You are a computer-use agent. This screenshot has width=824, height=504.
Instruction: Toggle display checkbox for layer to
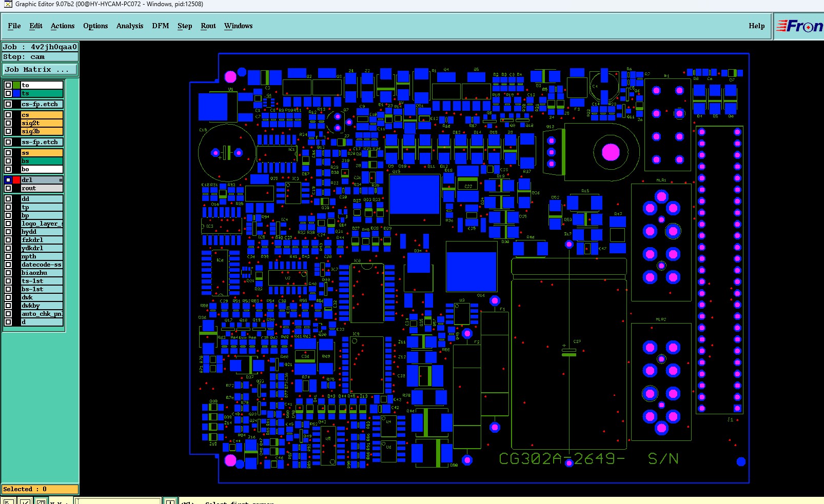(x=8, y=85)
